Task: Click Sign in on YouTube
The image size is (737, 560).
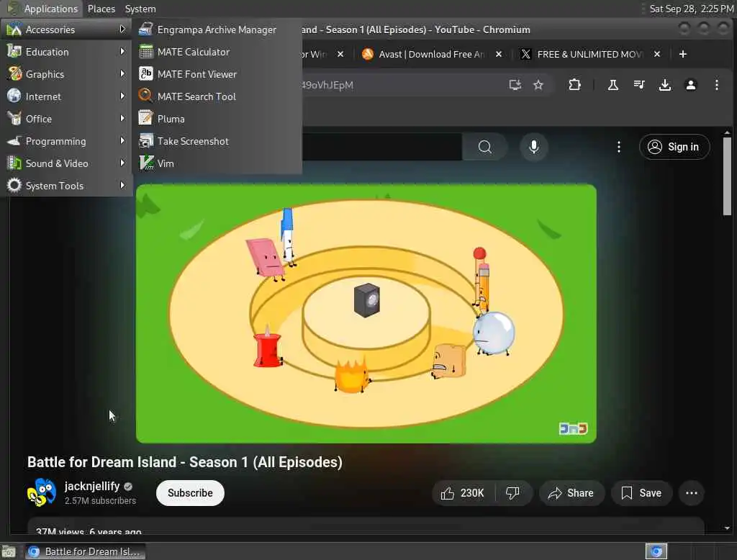Action: point(674,147)
